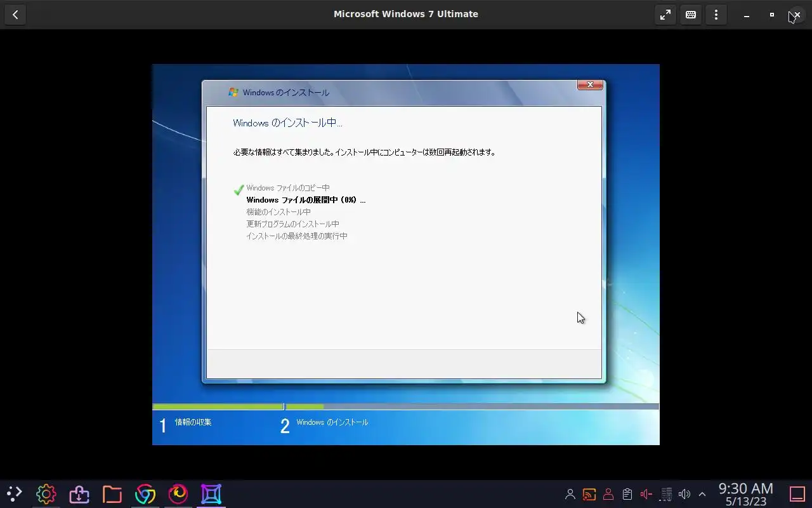
Task: Select the 'インストールの最終処理の実行中' step
Action: (296, 236)
